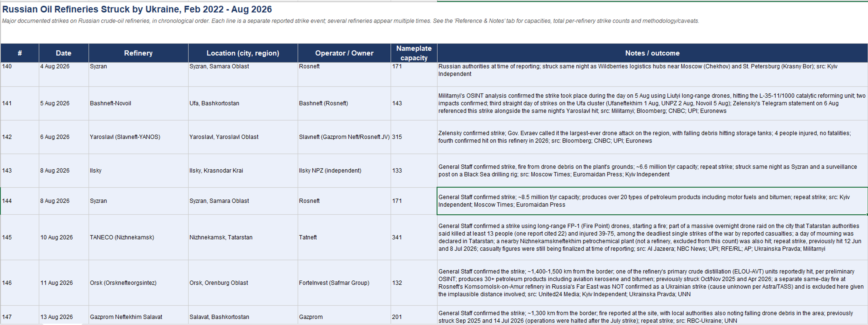
Task: Select the note about FP-1 (Fire Point) drones
Action: (652, 237)
